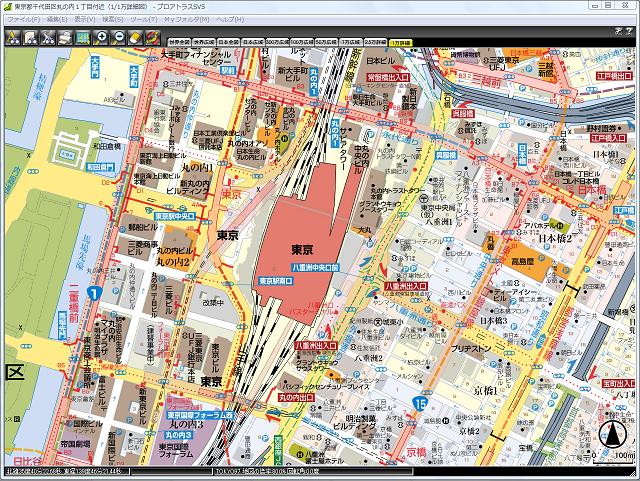
Task: Click the 和田倉門 blue label
Action: (100, 167)
